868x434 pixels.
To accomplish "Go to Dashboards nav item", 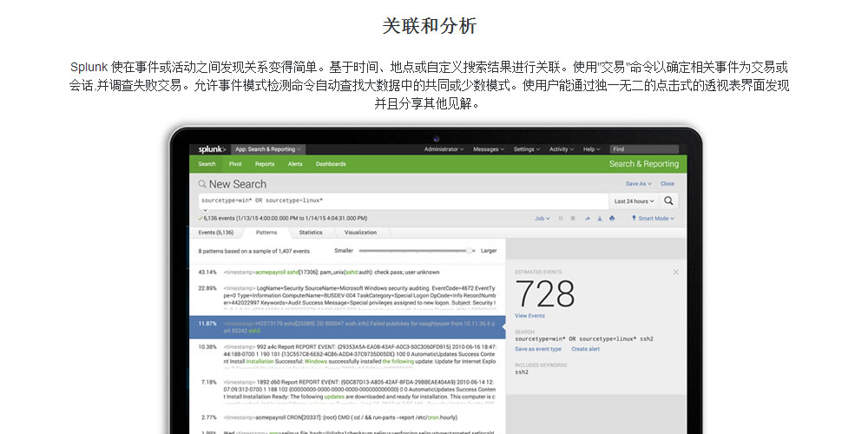I will pos(331,164).
